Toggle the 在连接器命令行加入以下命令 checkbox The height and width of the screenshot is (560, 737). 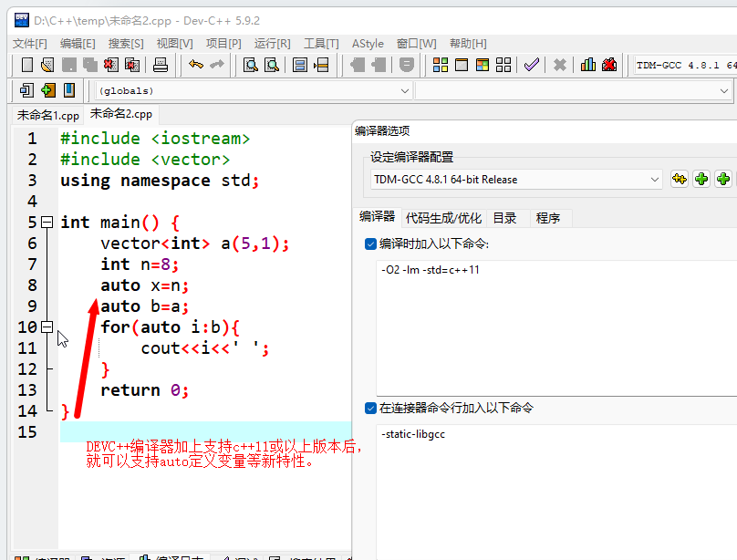coord(370,409)
